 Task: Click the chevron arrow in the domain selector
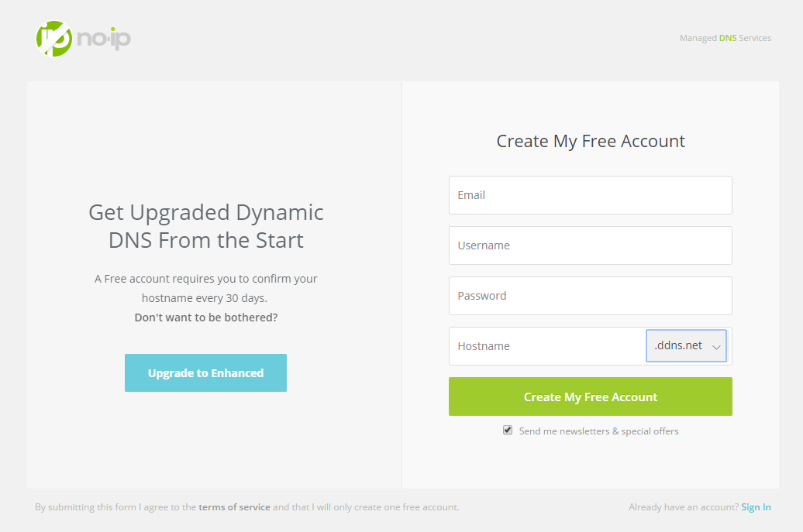coord(716,348)
